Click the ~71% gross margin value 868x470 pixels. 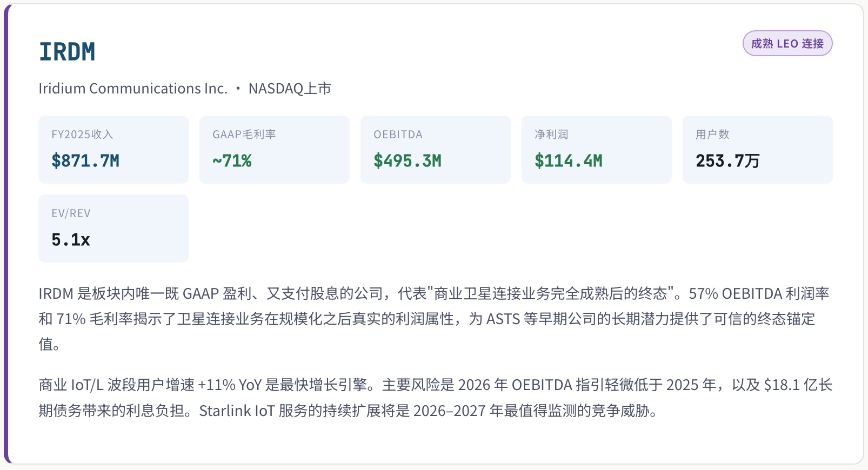coord(232,161)
